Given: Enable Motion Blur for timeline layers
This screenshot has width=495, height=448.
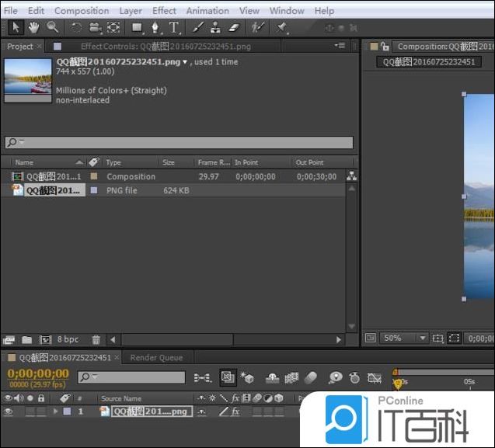Looking at the screenshot, I should [x=310, y=377].
